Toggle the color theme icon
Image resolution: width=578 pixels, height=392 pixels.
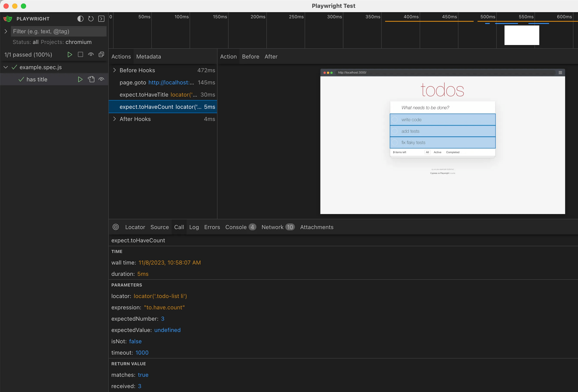click(80, 19)
